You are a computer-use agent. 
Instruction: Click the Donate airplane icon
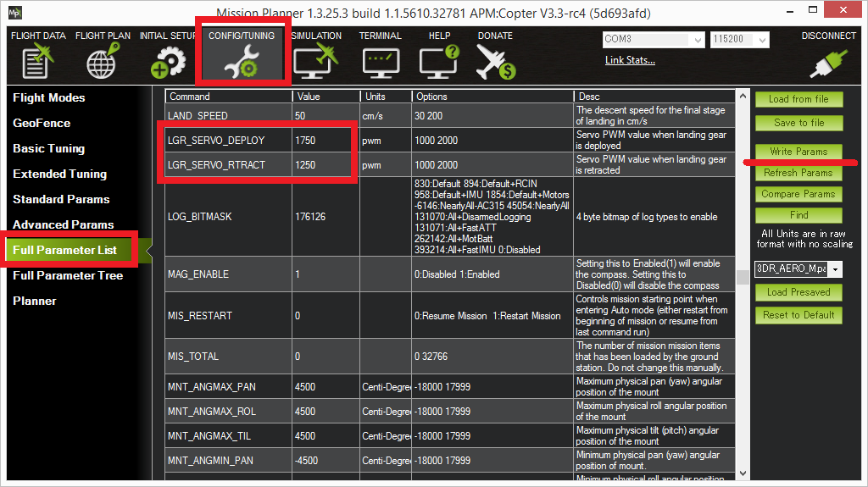click(495, 63)
